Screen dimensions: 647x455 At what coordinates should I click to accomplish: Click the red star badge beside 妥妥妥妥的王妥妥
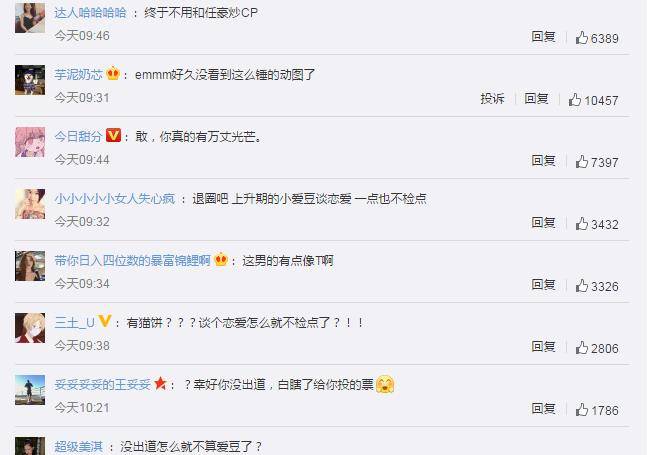[x=160, y=384]
